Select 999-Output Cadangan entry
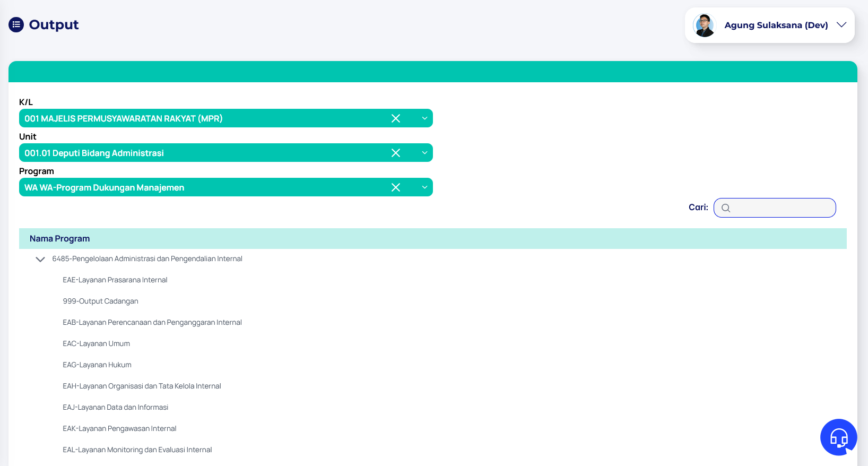 pos(100,301)
